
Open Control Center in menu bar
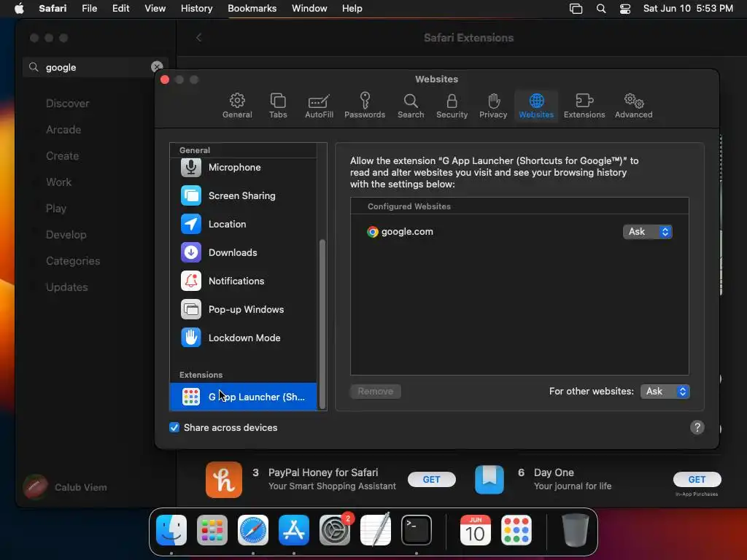pyautogui.click(x=625, y=9)
